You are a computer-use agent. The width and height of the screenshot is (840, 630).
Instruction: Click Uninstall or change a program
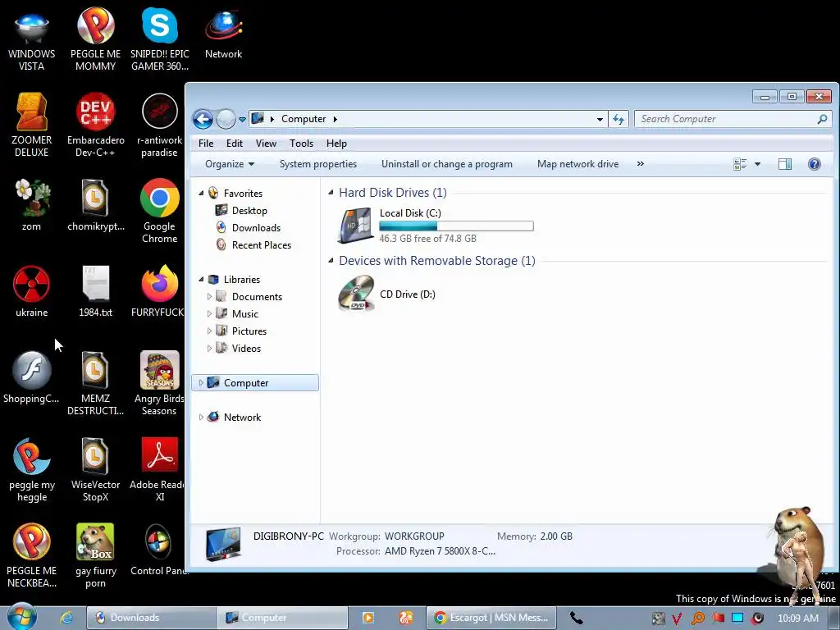(x=447, y=164)
